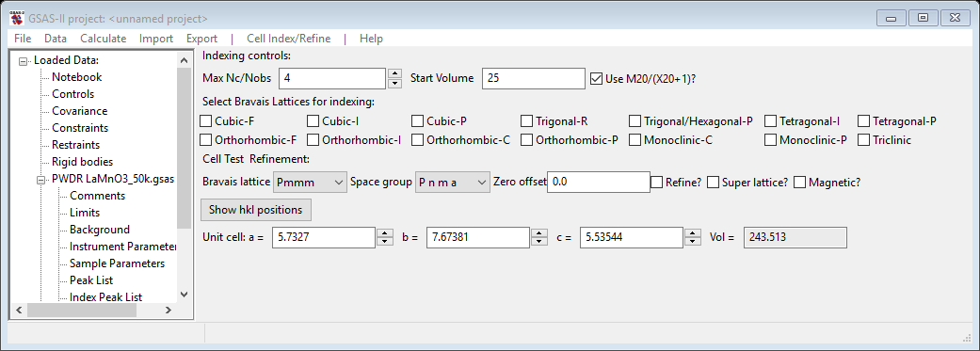
Task: Enable Orthorhombic-C Bravais lattice
Action: coord(417,140)
